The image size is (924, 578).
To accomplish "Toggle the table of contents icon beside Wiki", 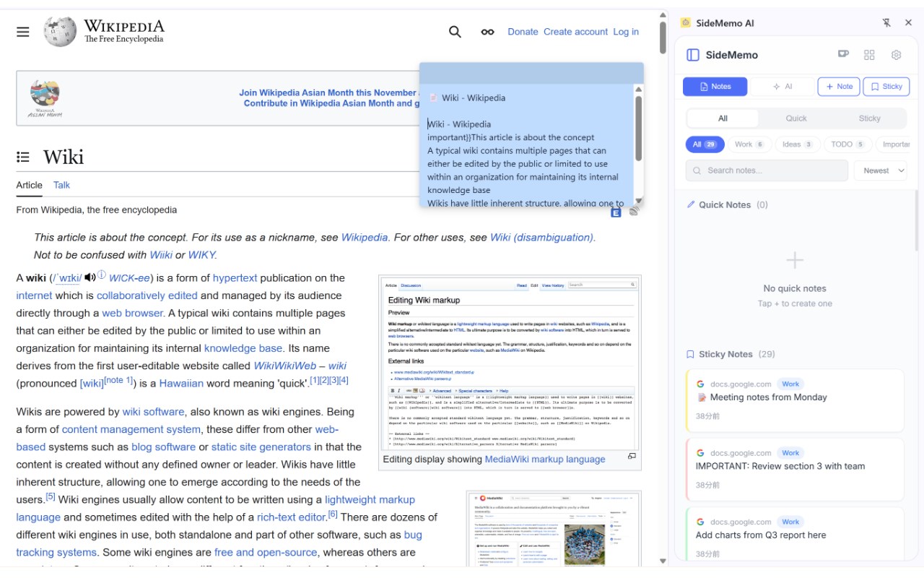I will coord(23,157).
